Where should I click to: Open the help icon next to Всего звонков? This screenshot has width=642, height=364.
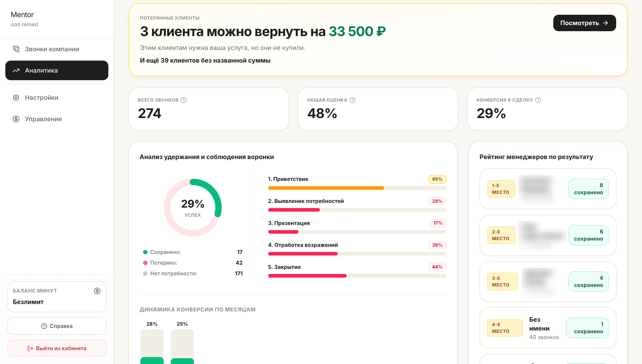pyautogui.click(x=183, y=100)
